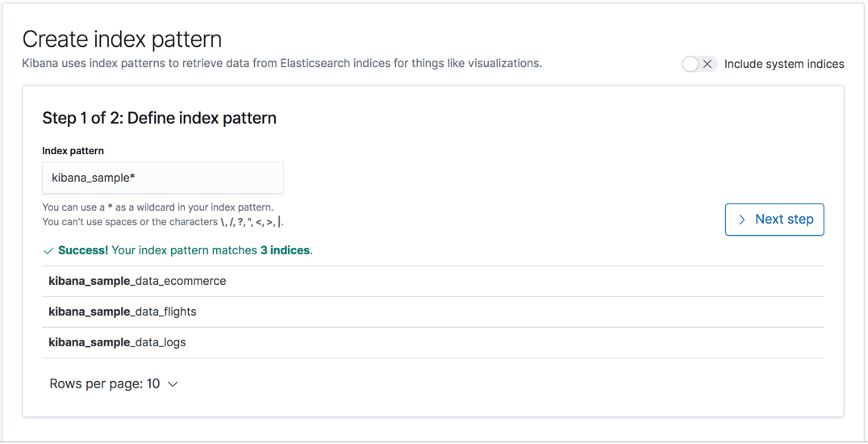Click the right chevron icon in Next step
This screenshot has width=868, height=444.
(742, 220)
